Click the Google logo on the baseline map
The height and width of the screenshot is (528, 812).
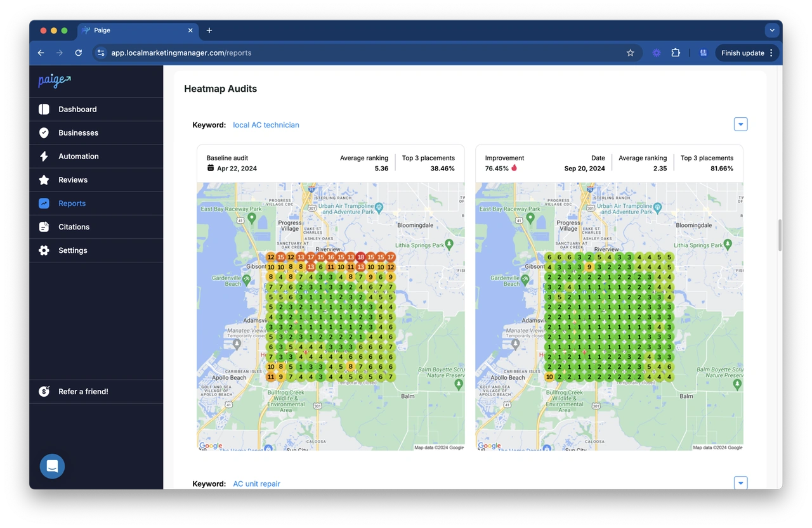pyautogui.click(x=211, y=446)
